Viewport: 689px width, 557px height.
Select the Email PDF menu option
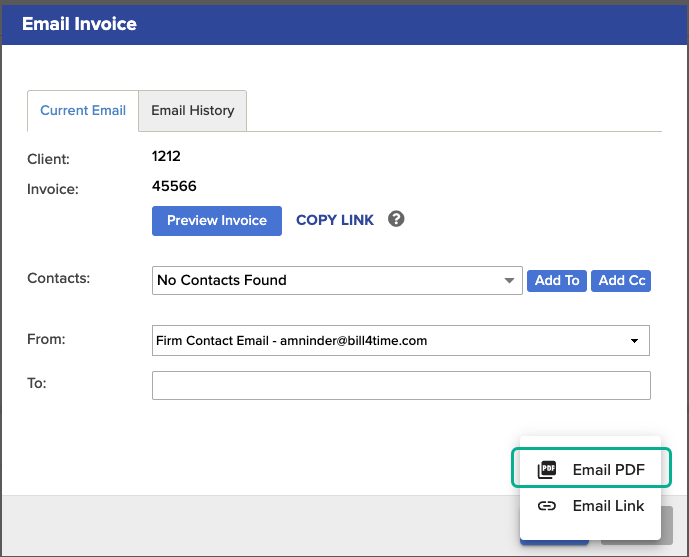591,467
